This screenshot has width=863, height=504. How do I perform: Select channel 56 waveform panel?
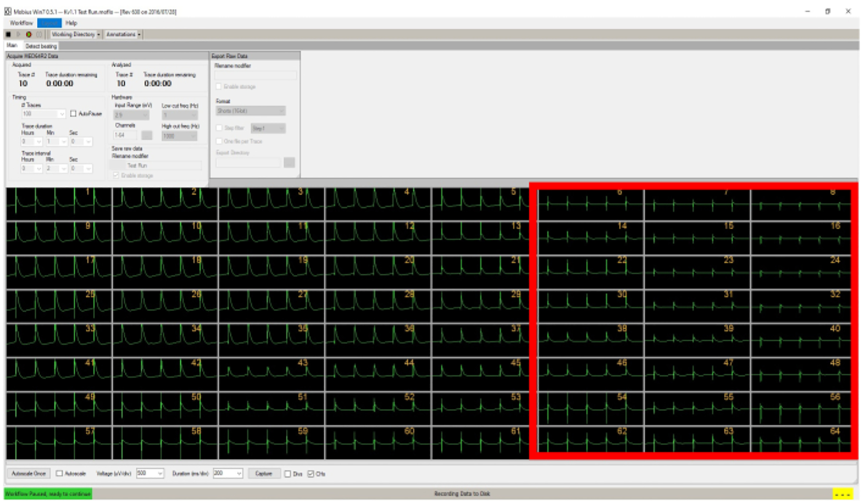[x=801, y=409]
